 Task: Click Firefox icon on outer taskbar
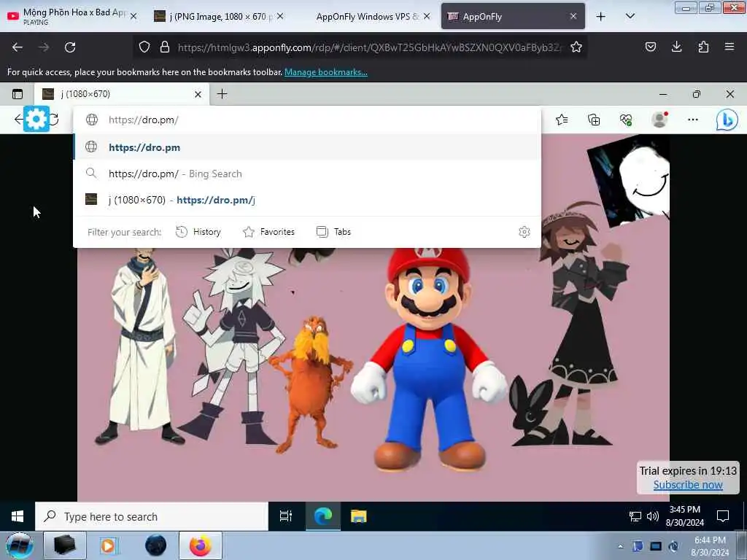click(201, 545)
